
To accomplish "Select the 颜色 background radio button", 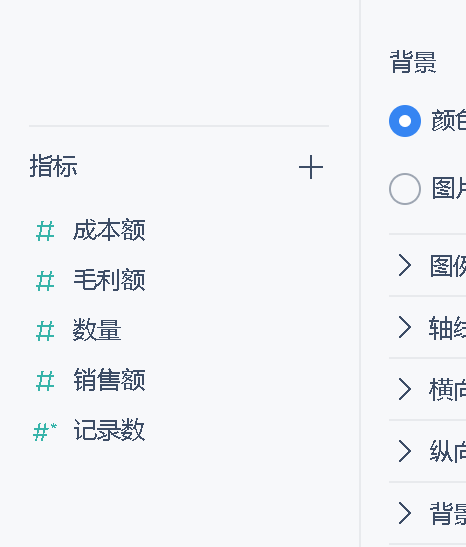I will 405,121.
